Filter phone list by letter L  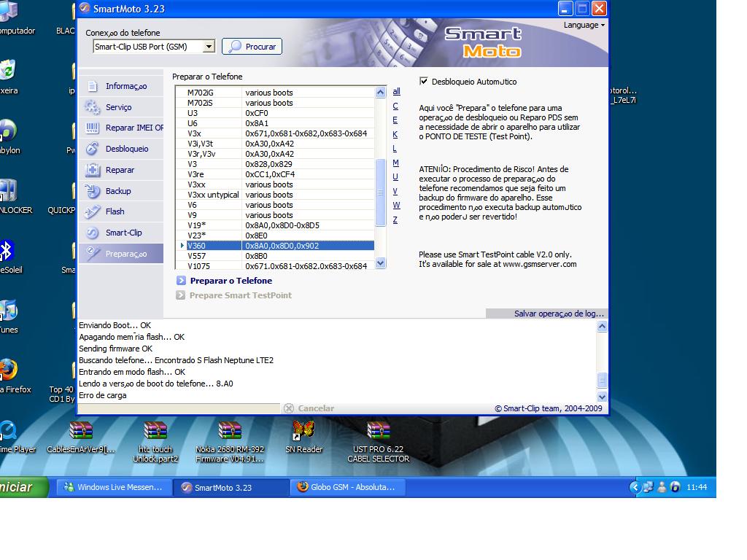click(395, 149)
